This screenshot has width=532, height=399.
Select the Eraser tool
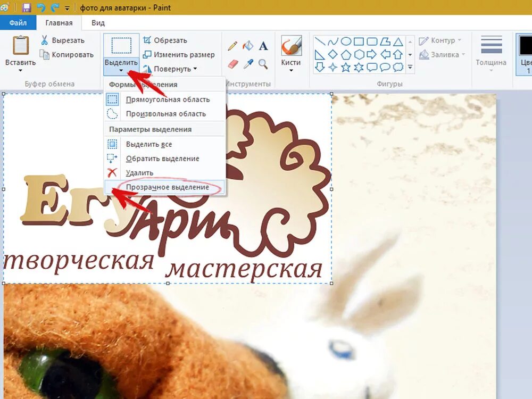(x=232, y=64)
